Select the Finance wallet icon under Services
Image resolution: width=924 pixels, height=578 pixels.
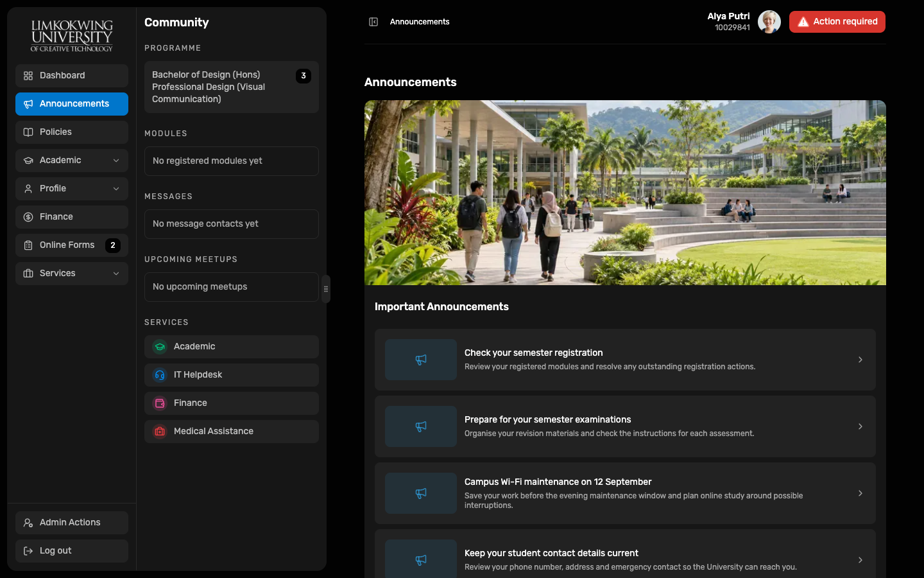tap(160, 403)
